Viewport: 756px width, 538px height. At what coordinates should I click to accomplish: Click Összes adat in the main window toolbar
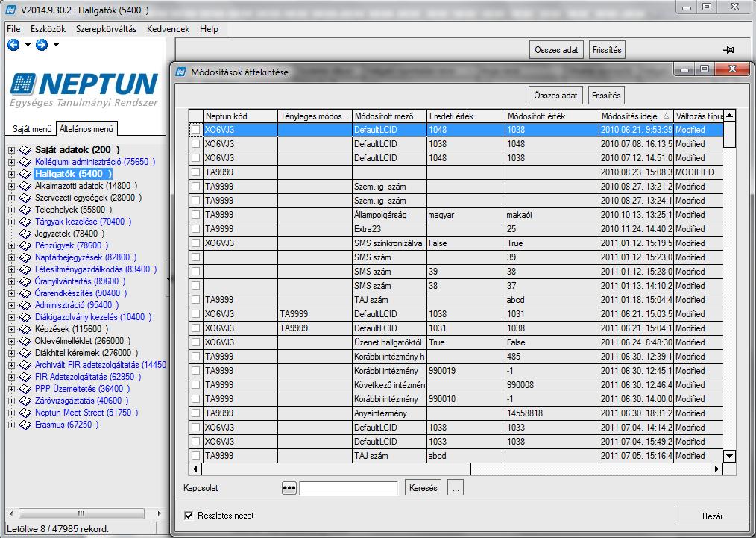556,50
